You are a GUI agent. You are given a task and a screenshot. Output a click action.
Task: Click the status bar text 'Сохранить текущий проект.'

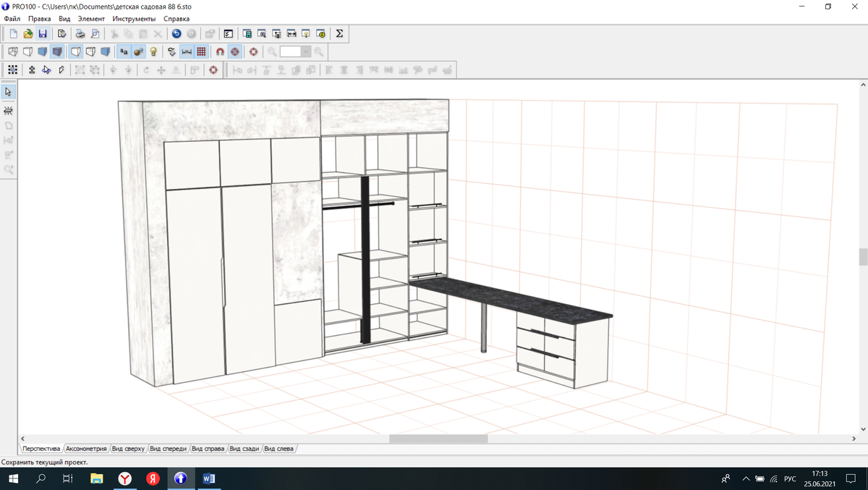pos(45,462)
